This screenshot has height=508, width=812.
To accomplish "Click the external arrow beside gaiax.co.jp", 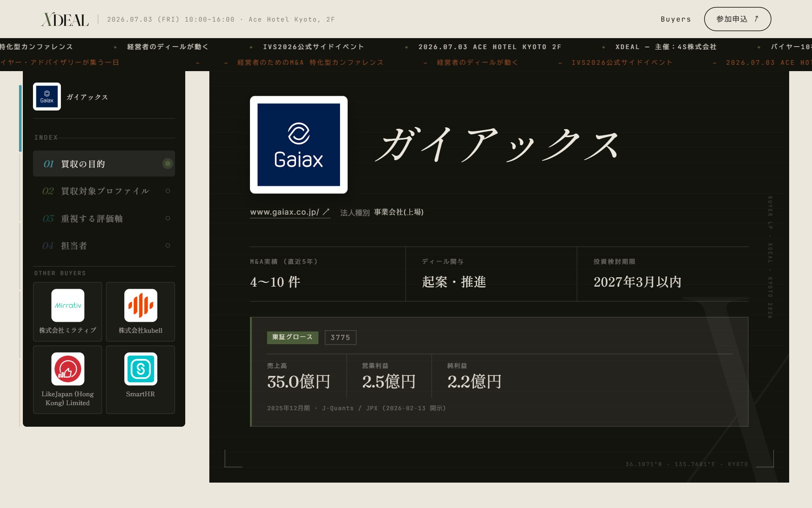I will point(326,212).
